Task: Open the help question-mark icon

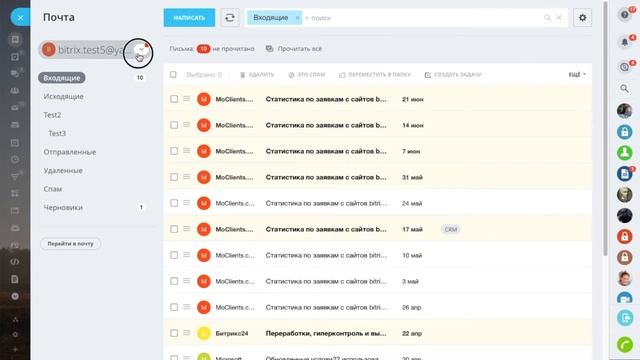Action: [x=624, y=15]
